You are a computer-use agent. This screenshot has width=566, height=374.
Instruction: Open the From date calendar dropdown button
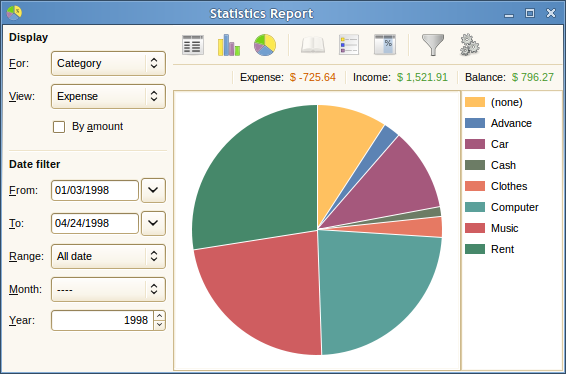point(153,190)
